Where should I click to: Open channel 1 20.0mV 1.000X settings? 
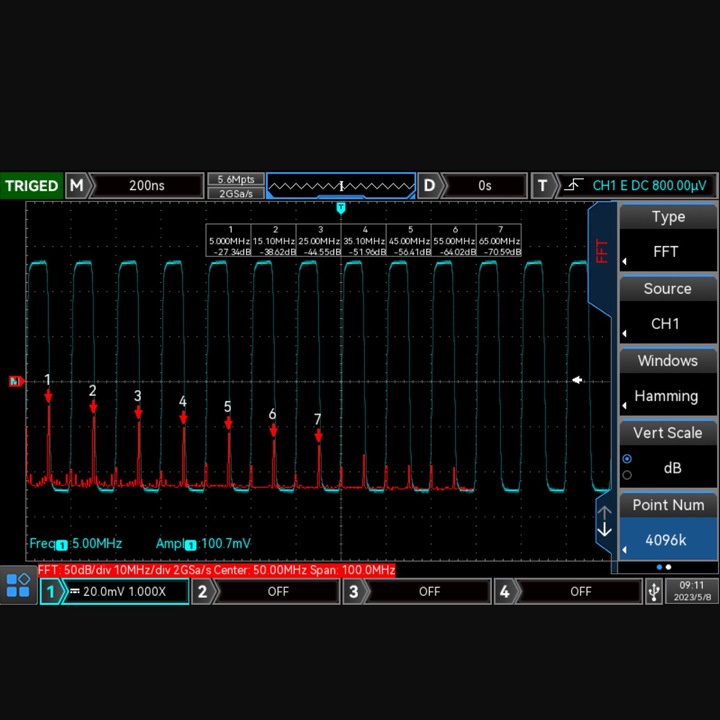(x=125, y=591)
